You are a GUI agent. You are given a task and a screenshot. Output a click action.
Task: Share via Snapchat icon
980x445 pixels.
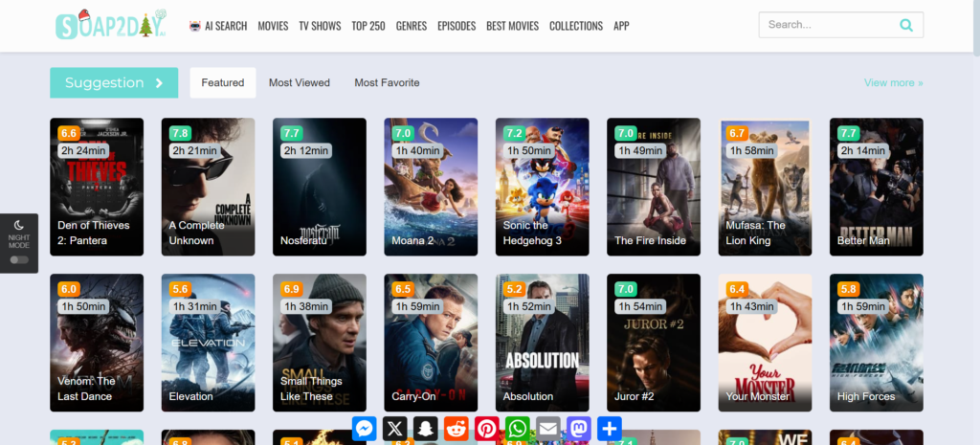click(426, 429)
